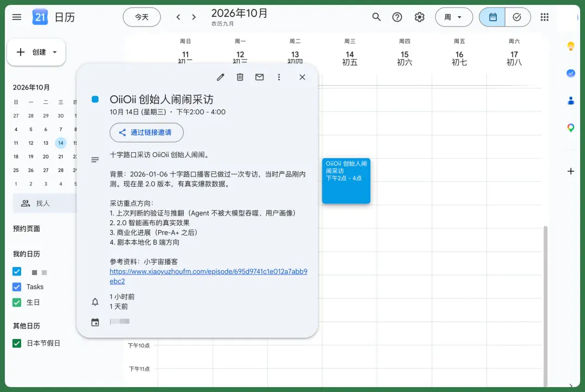Expand the 创建 dropdown arrow
The width and height of the screenshot is (585, 392).
tap(55, 52)
